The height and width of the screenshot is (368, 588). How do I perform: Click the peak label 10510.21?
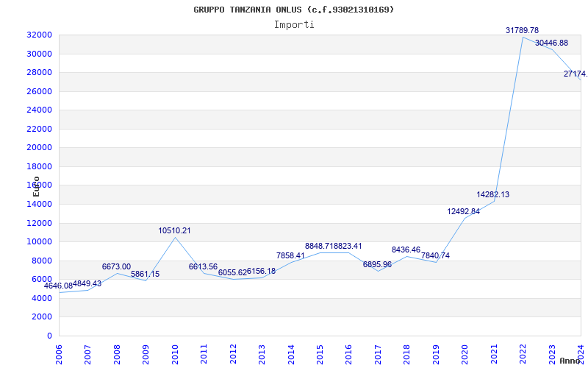click(x=174, y=230)
